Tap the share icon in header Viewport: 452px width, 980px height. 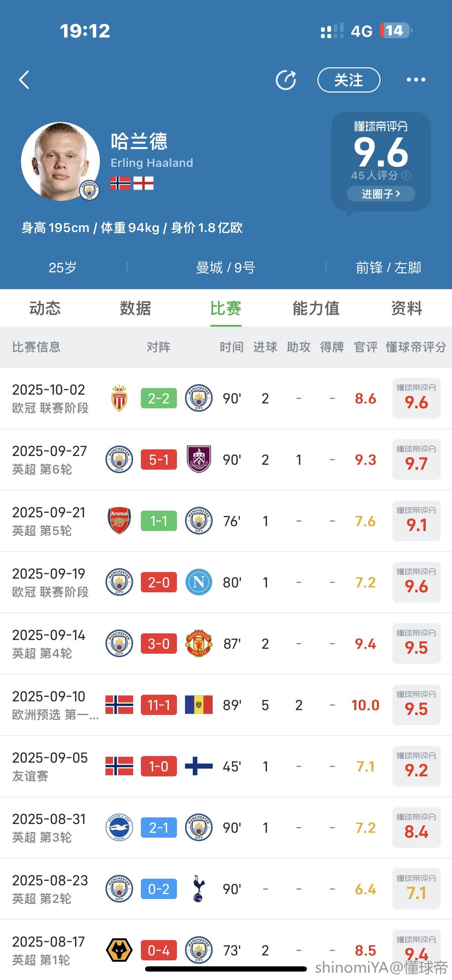click(286, 80)
